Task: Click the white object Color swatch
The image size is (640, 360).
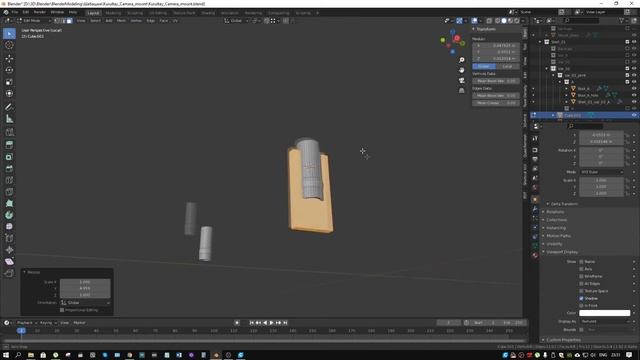Action: click(604, 313)
